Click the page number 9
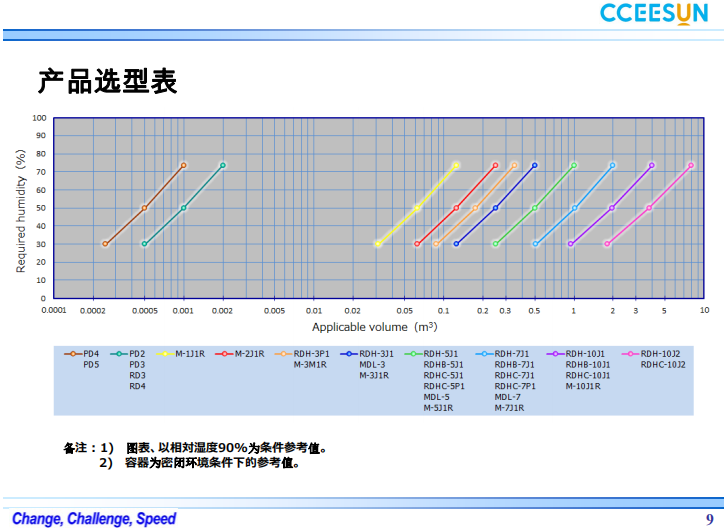The height and width of the screenshot is (528, 726). (x=710, y=519)
